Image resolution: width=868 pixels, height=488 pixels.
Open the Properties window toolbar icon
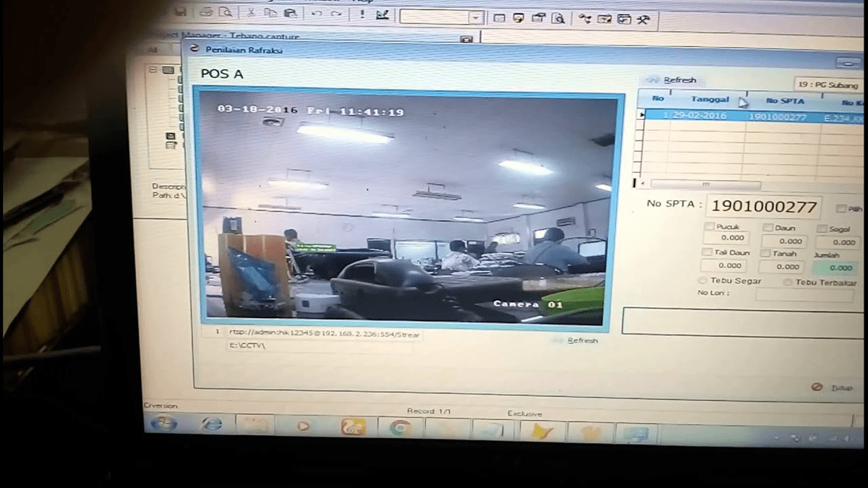pos(538,19)
